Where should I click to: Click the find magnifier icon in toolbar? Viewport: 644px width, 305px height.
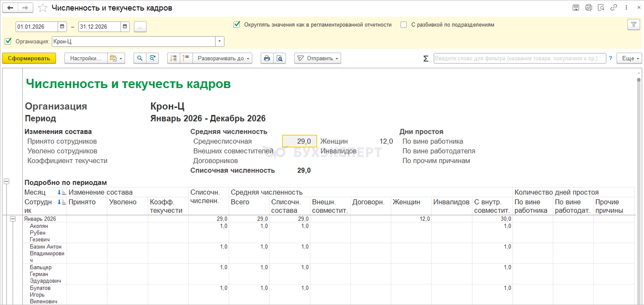click(140, 58)
